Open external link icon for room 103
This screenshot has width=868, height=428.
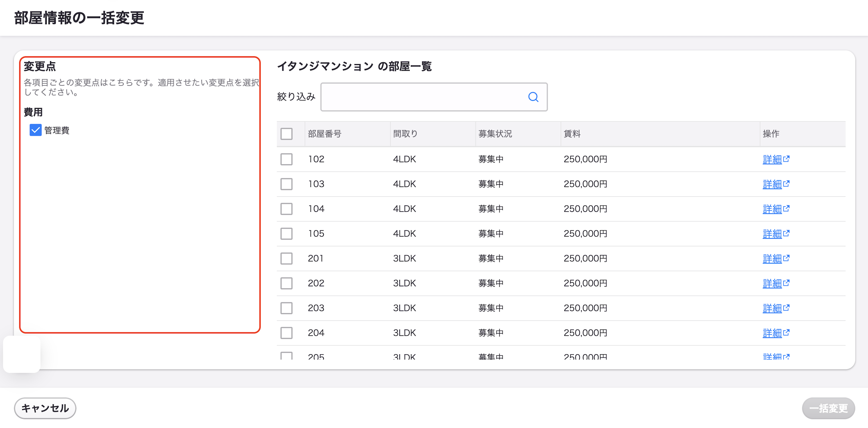[786, 184]
